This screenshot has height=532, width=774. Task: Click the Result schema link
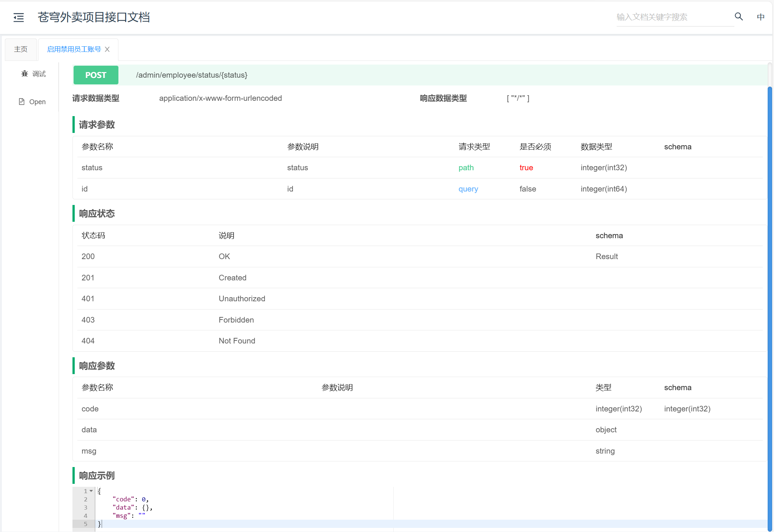607,256
